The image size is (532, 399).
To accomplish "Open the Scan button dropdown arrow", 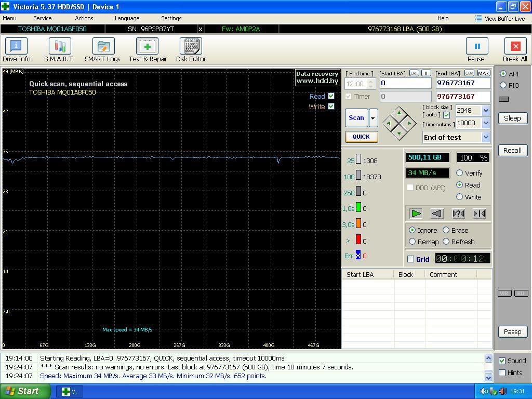I will [373, 118].
